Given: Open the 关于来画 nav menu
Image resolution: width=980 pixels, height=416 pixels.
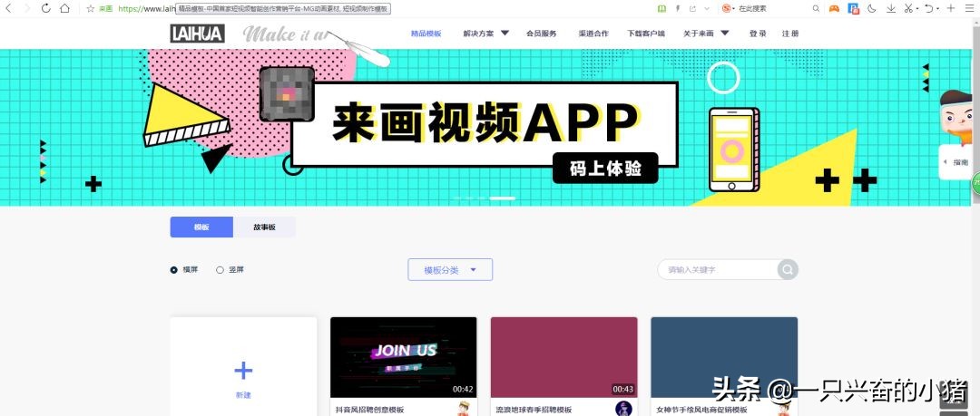Looking at the screenshot, I should pos(699,34).
